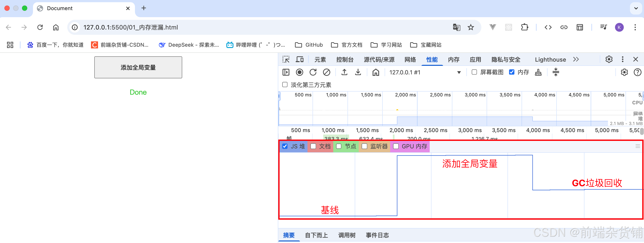
Task: Start recording with the record button
Action: (300, 72)
